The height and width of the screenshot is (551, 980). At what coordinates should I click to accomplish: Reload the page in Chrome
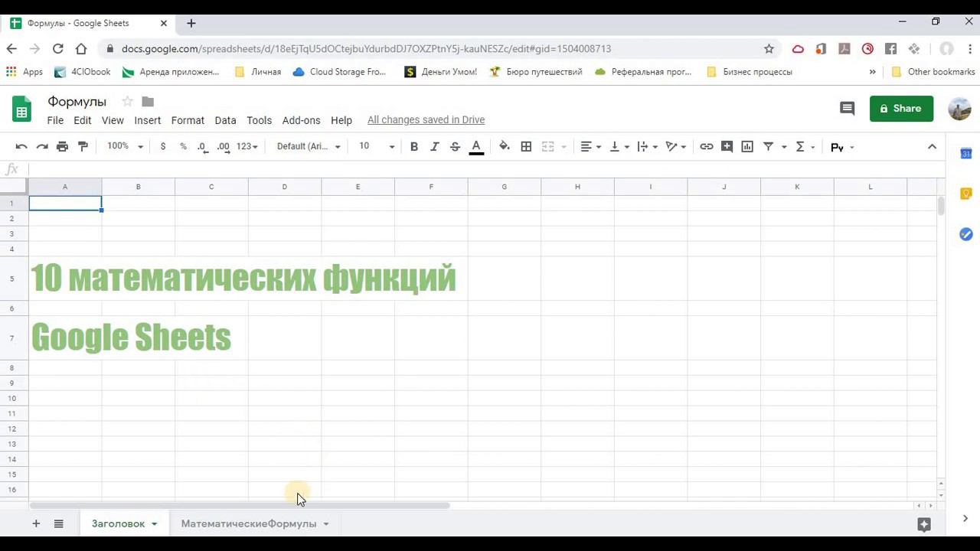pos(57,48)
